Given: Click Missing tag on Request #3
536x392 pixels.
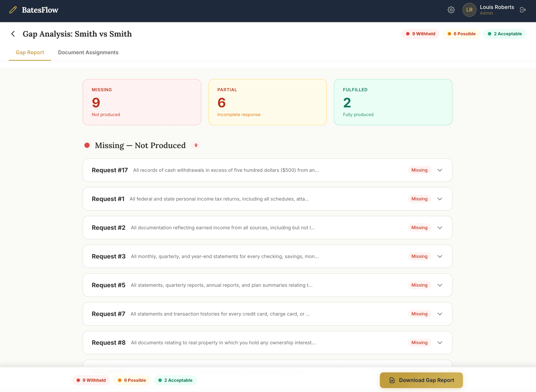Looking at the screenshot, I should (419, 256).
